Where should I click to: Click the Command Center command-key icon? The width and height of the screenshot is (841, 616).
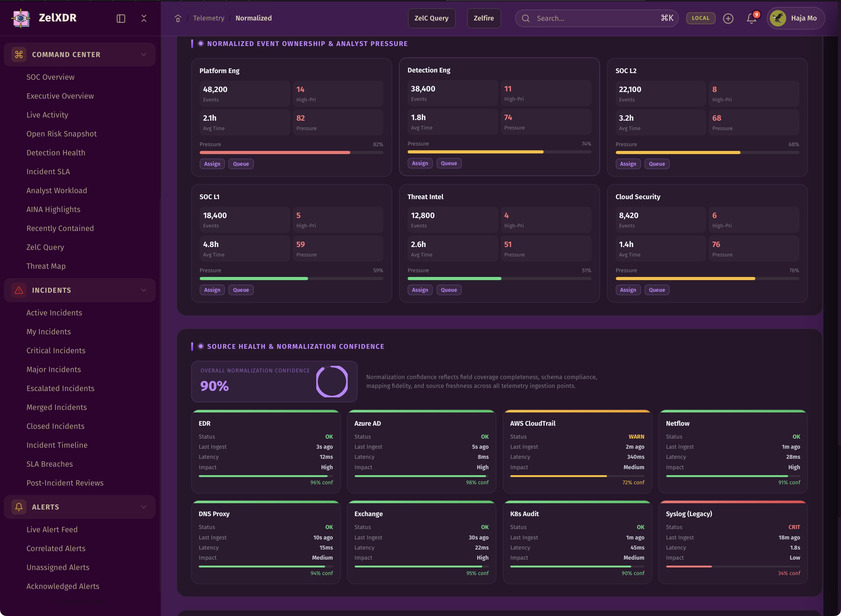point(19,55)
